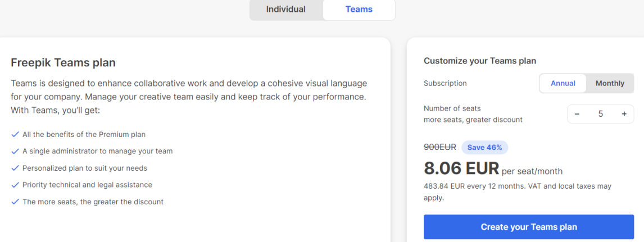The height and width of the screenshot is (242, 644).
Task: Click checkmark beside Premium plan benefits
Action: [15, 135]
